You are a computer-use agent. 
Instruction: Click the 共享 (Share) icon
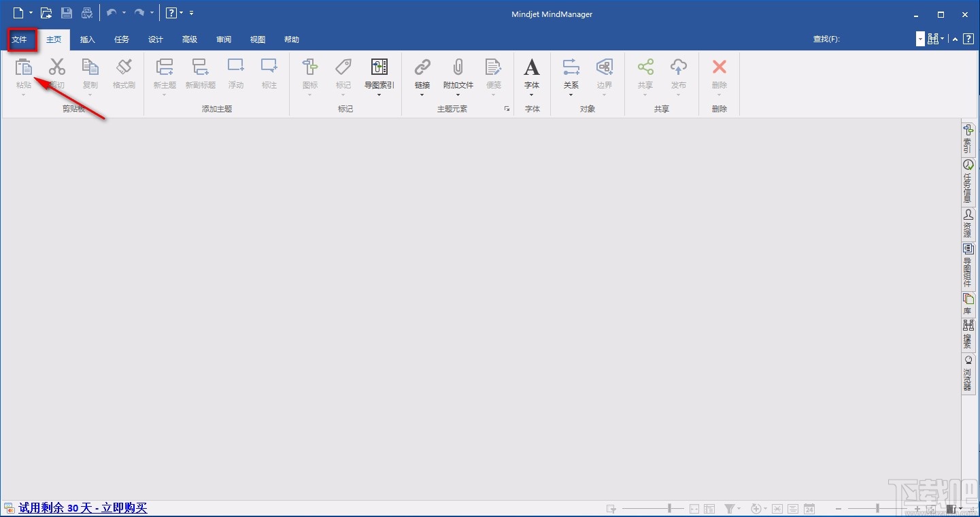click(x=645, y=67)
